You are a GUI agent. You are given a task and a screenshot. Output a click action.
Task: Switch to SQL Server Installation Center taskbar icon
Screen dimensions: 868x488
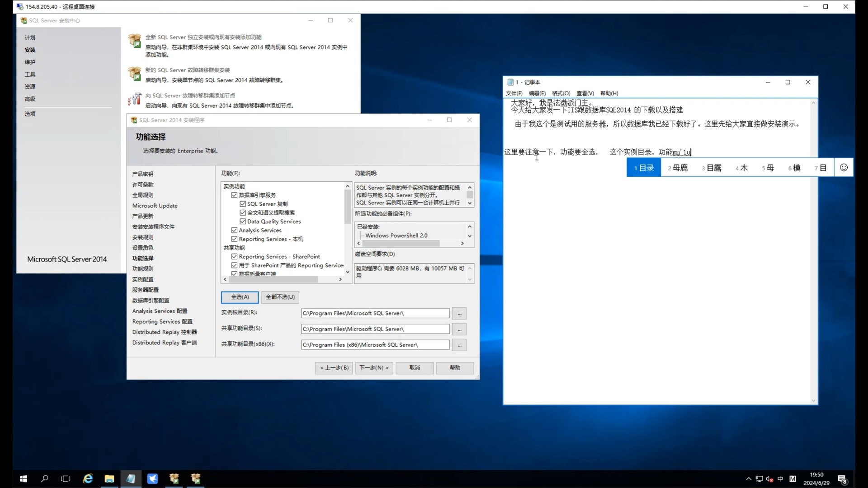[174, 479]
